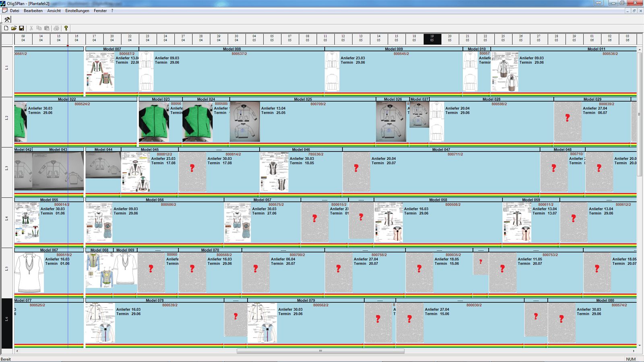This screenshot has height=362, width=644.
Task: Select the 30.04 date column header
Action: tap(236, 39)
